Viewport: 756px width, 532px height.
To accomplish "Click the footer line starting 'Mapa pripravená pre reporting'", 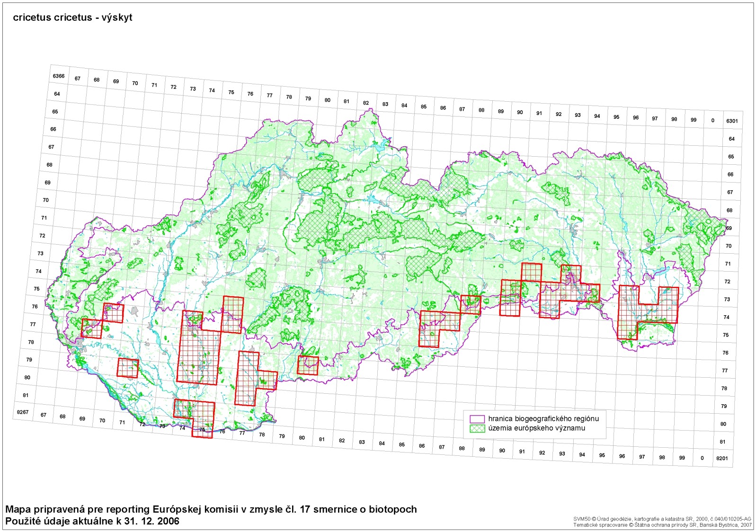I will coord(211,509).
